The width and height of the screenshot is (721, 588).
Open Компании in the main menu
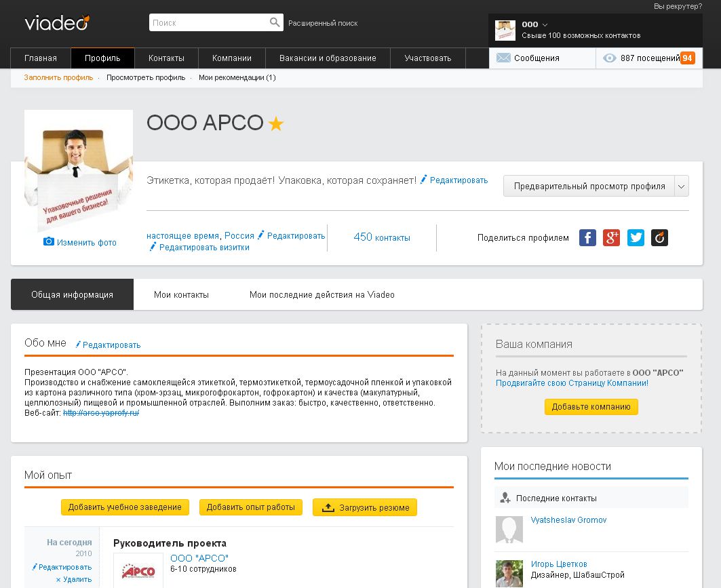[x=232, y=58]
